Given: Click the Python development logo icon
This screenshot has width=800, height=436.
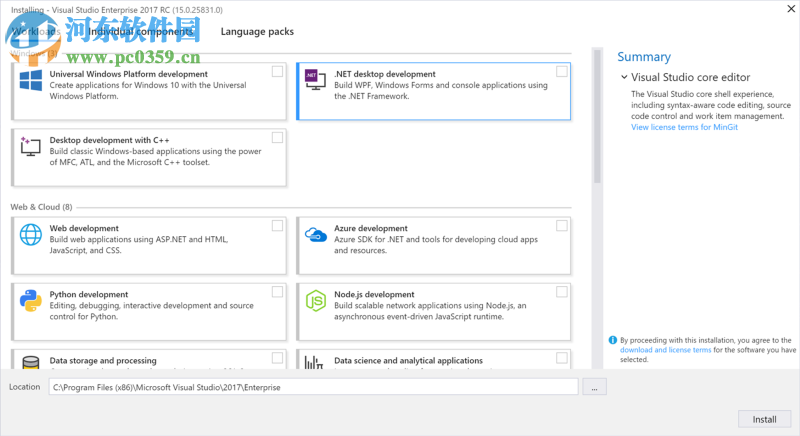Looking at the screenshot, I should [x=30, y=300].
